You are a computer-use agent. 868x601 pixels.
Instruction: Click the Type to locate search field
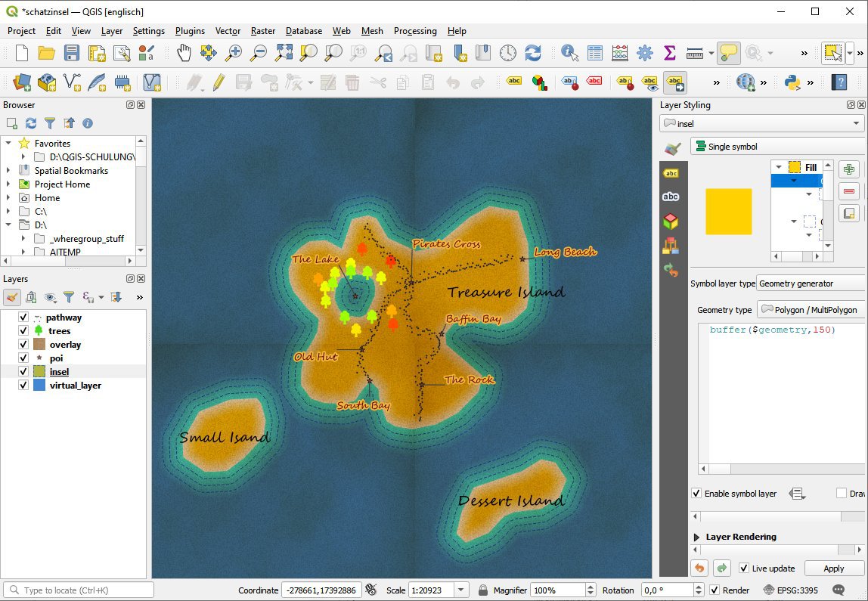pyautogui.click(x=79, y=590)
